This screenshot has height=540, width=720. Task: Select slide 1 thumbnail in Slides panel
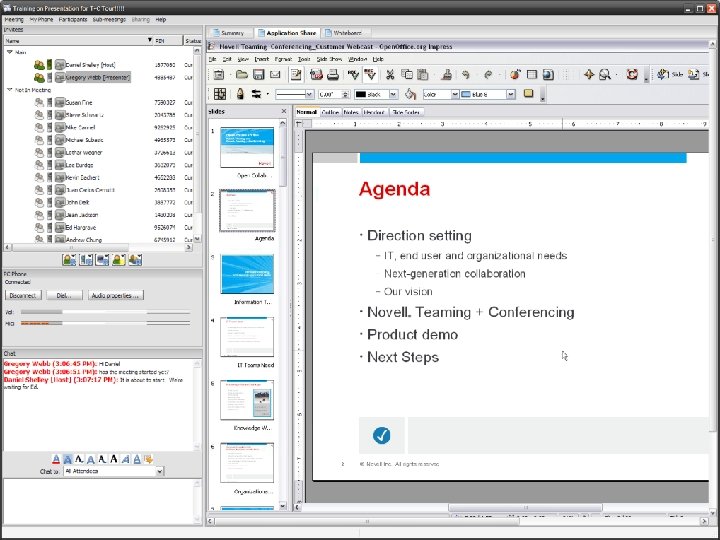247,147
